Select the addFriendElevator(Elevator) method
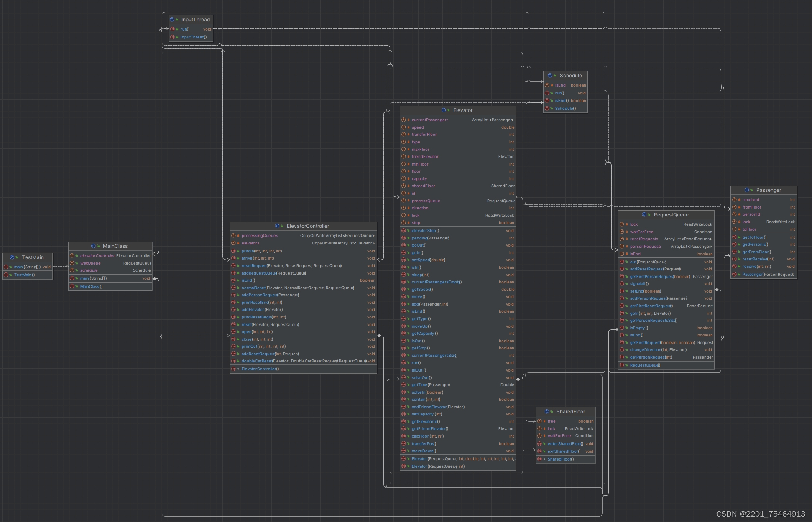The image size is (812, 522). click(458, 407)
